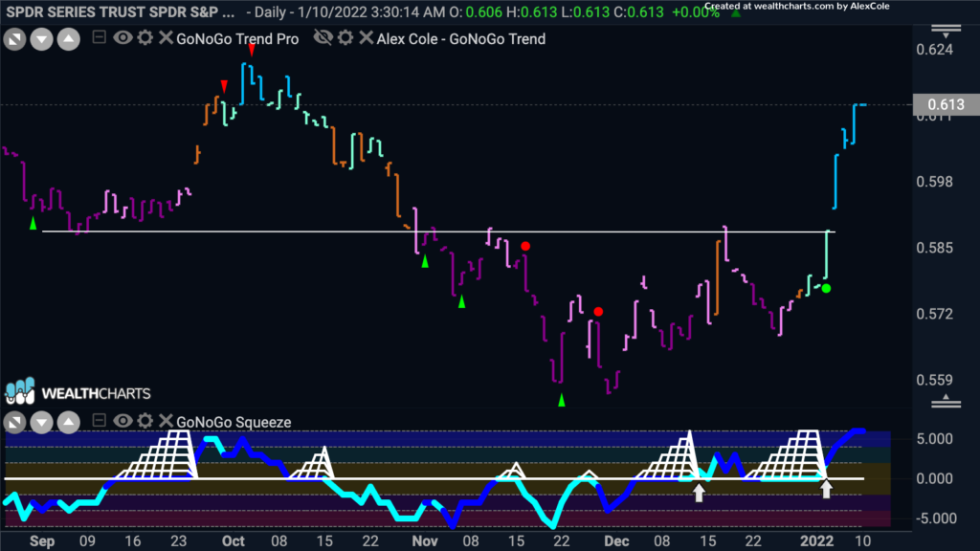The image size is (980, 551).
Task: Click the 0.559 price axis label
Action: 935,380
